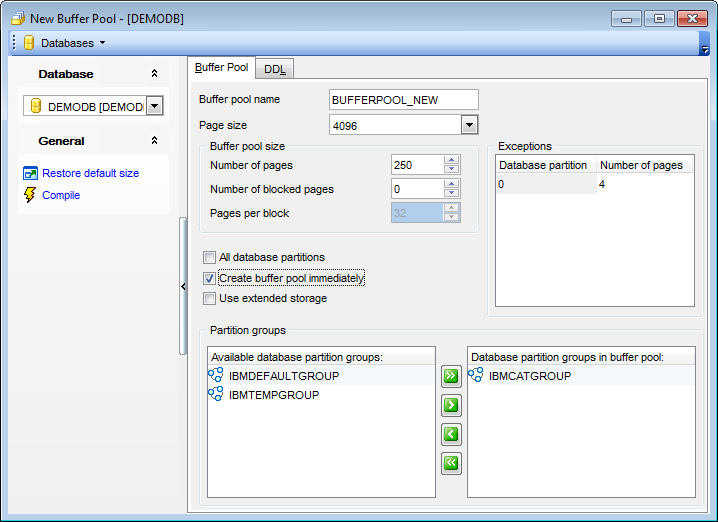Screen dimensions: 718x522
Task: Click Number of pages exceptions column header
Action: click(645, 165)
